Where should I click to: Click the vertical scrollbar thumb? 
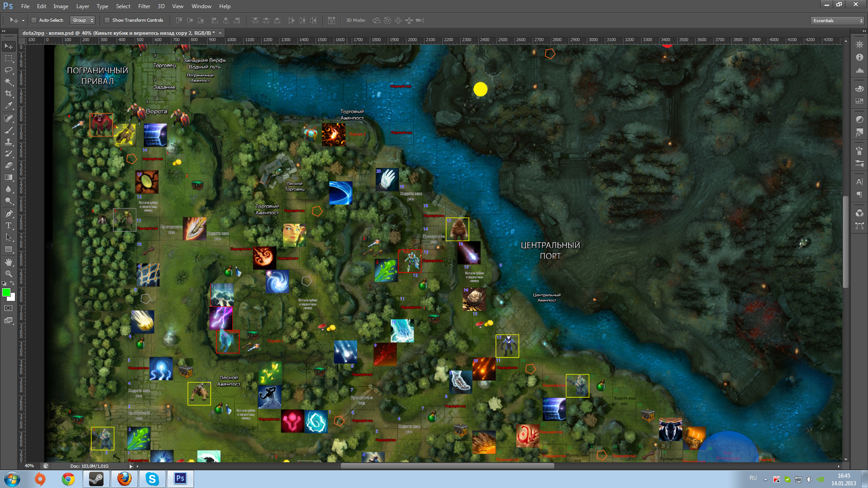click(845, 242)
